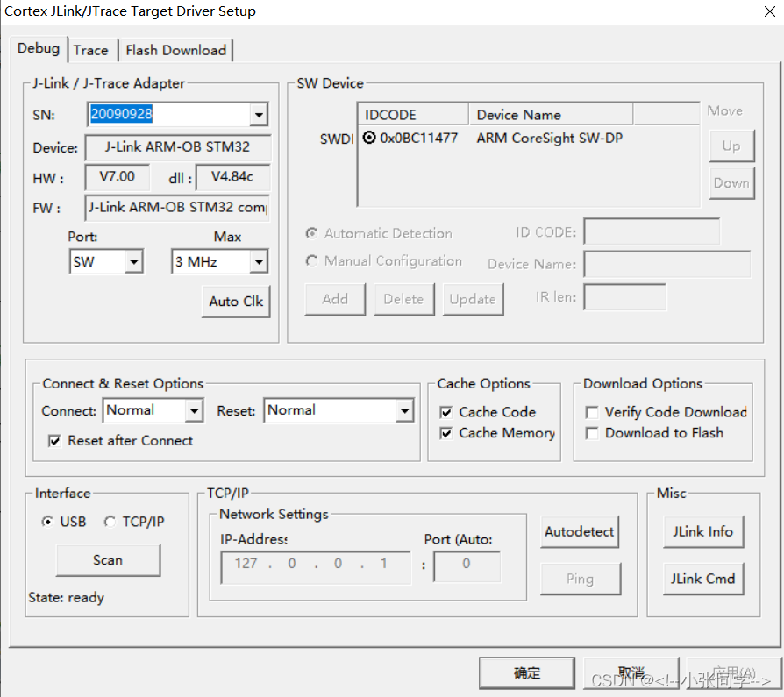Click the ID CODE input field
Screen dimensions: 784x697
(652, 231)
